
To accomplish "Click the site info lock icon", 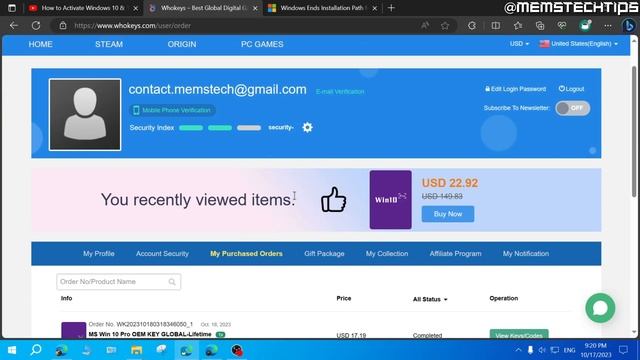I will click(x=63, y=25).
